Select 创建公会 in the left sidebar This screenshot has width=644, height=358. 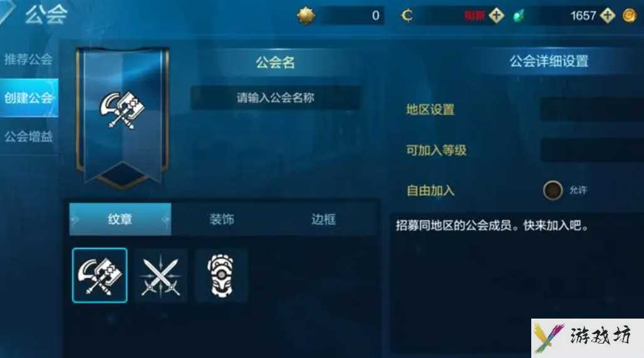coord(29,98)
